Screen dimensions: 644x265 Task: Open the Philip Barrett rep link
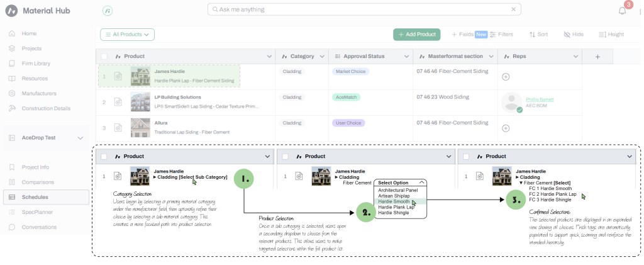coord(540,99)
